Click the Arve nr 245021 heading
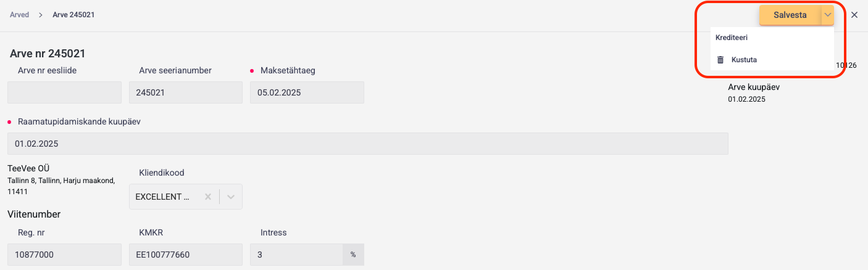The image size is (868, 270). 48,54
